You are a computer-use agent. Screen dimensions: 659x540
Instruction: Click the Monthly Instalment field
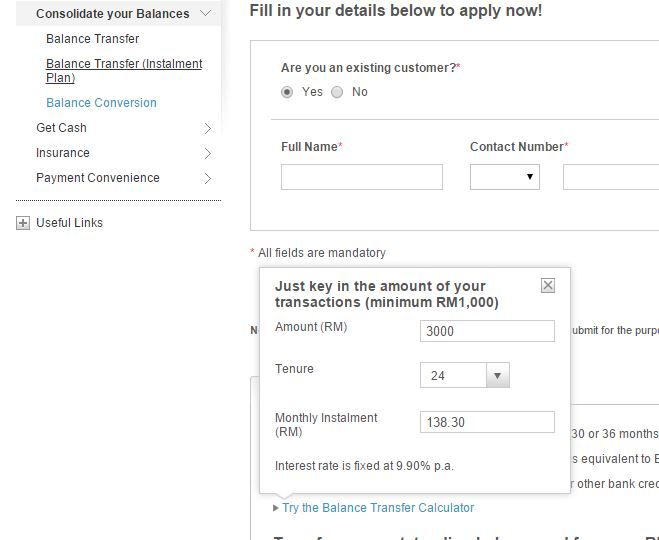pyautogui.click(x=487, y=422)
